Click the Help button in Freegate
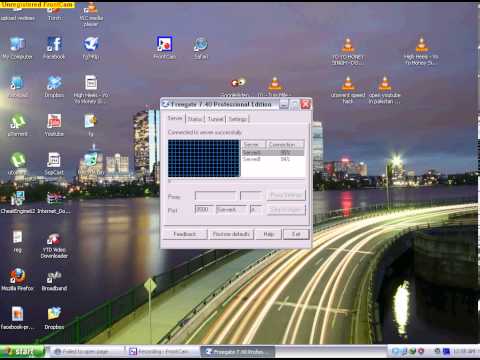The width and height of the screenshot is (480, 360). 269,234
